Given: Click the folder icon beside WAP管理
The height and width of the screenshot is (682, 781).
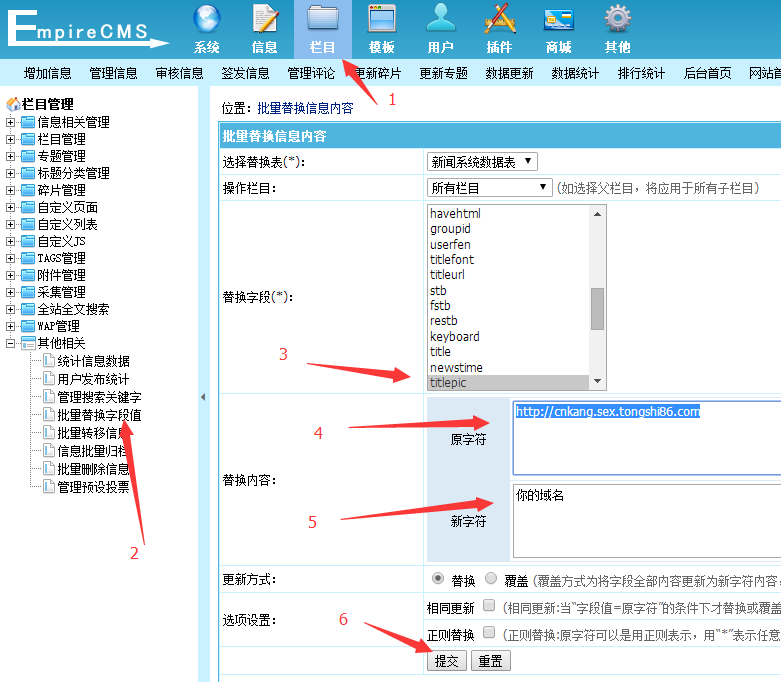Looking at the screenshot, I should pyautogui.click(x=28, y=326).
